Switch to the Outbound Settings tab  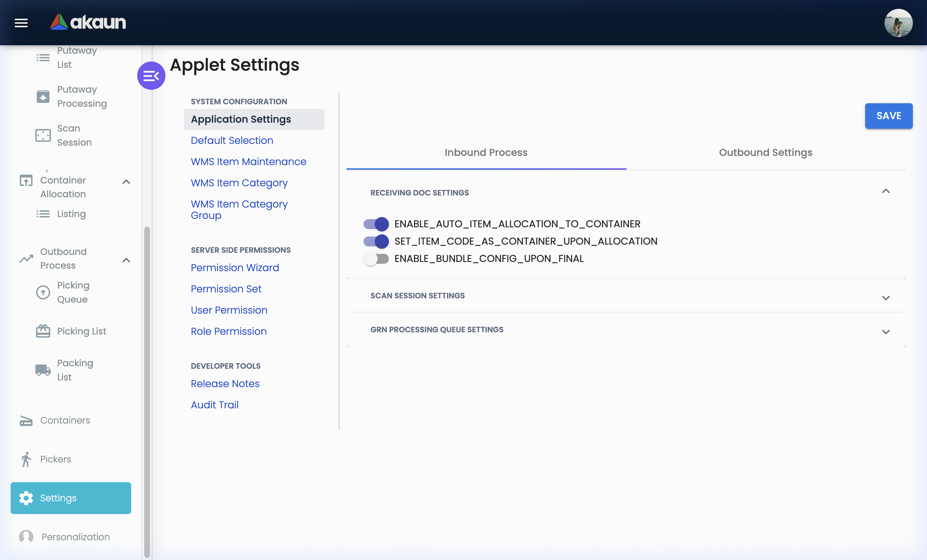765,152
